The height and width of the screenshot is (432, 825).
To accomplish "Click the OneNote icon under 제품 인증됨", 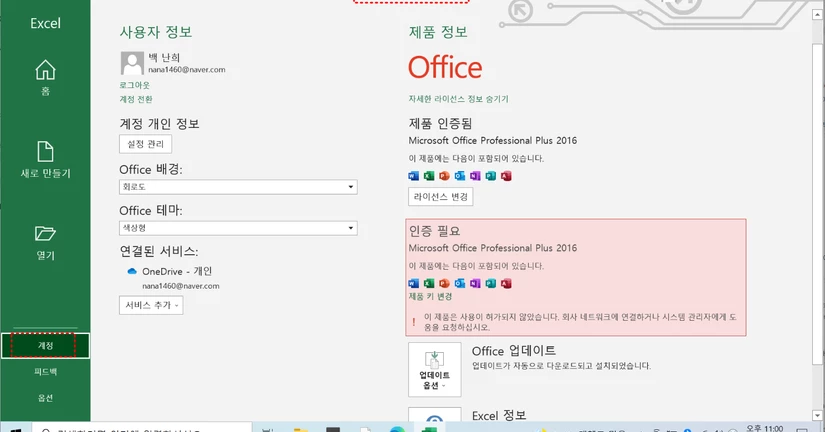I will [x=475, y=176].
